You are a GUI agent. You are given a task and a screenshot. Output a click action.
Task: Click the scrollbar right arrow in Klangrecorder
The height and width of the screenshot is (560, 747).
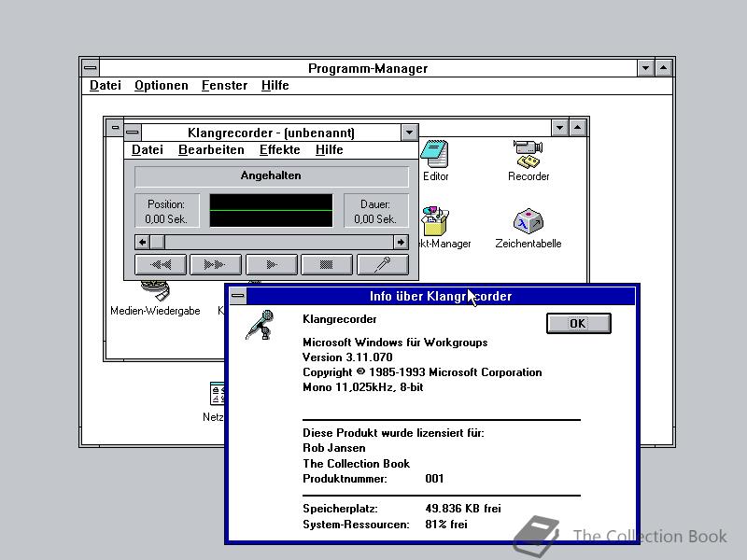tap(401, 242)
